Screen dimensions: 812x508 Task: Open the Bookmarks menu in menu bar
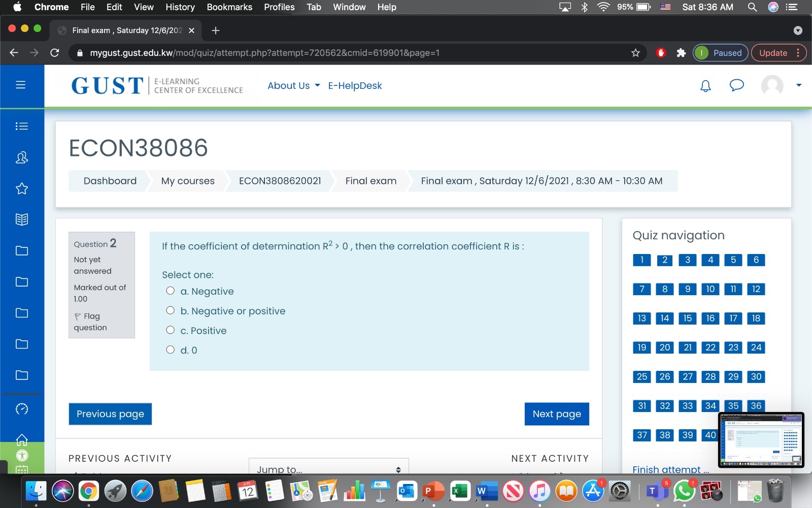pyautogui.click(x=229, y=7)
